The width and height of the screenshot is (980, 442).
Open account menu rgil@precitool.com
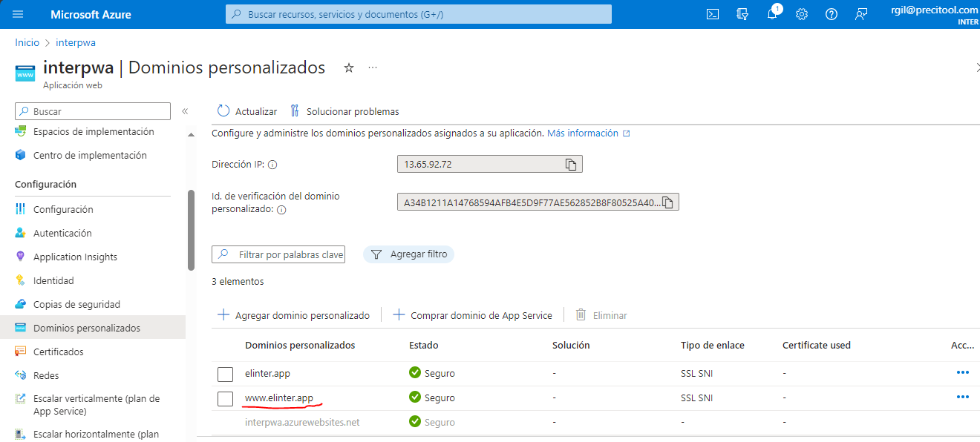(x=934, y=14)
